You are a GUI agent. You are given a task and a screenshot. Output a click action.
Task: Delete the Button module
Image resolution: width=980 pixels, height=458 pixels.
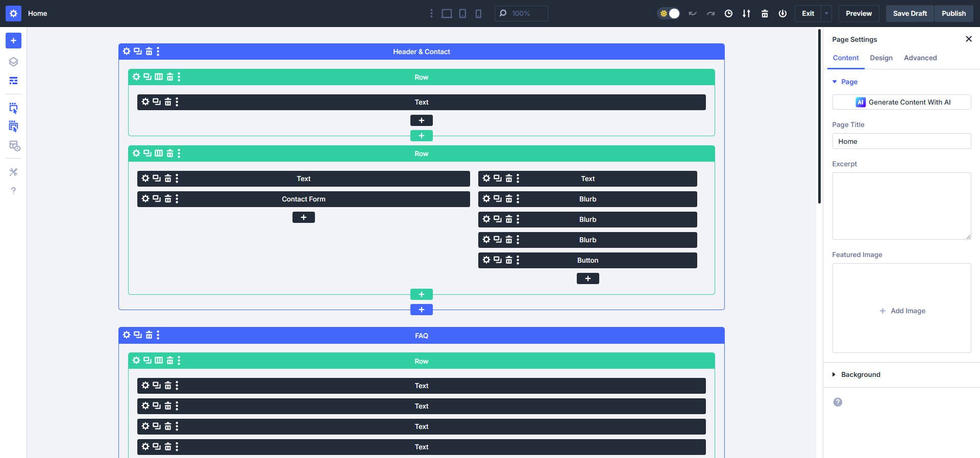(x=509, y=260)
